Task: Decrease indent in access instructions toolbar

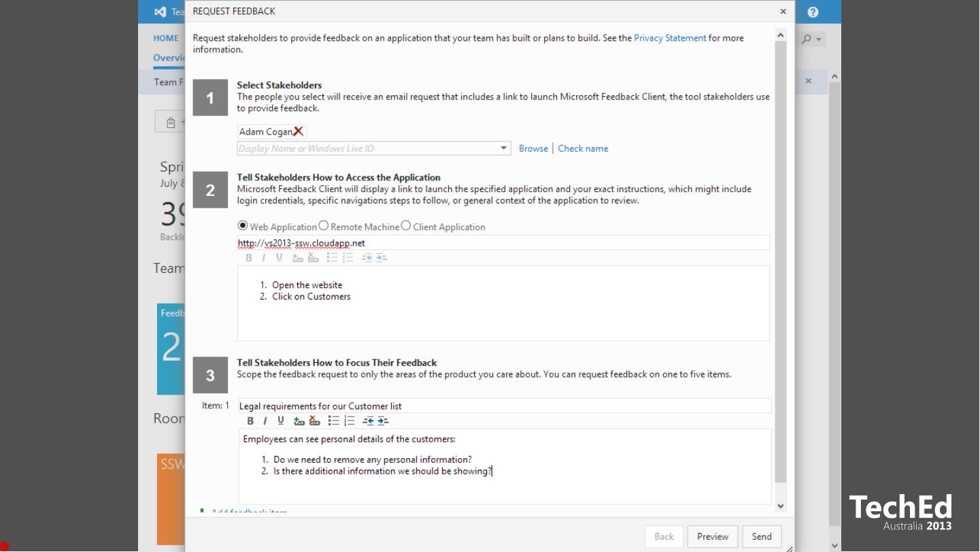Action: coord(367,258)
